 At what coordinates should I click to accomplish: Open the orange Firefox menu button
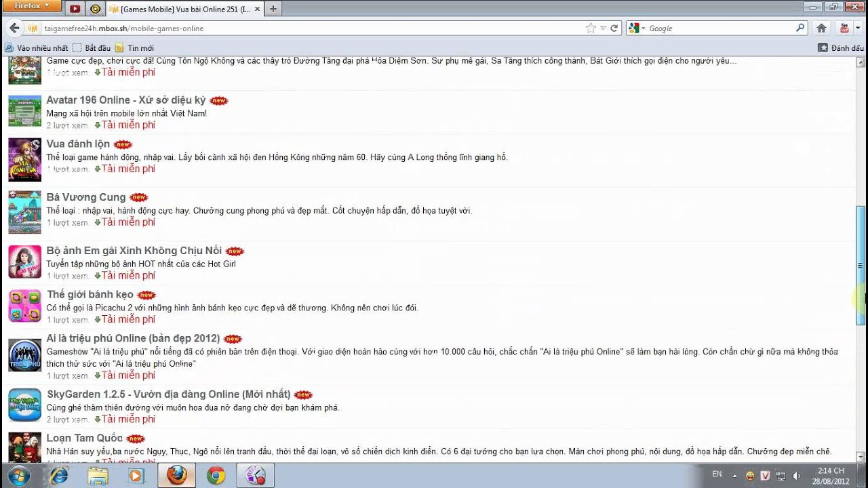33,6
